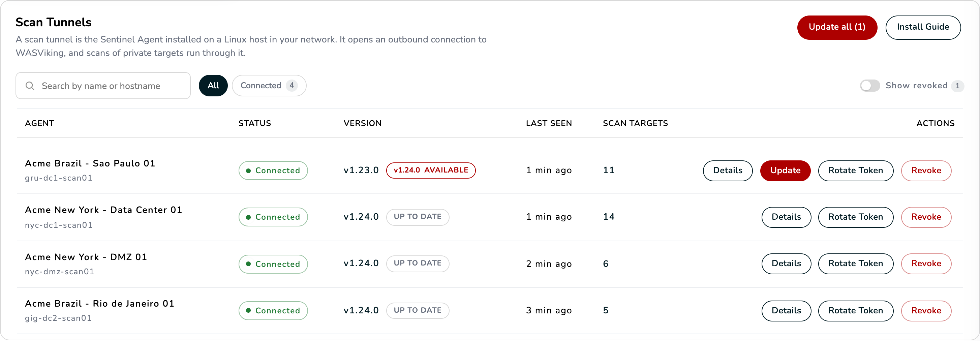
Task: Select the Acme Brazil - Sao Paulo 01 name
Action: click(x=90, y=163)
